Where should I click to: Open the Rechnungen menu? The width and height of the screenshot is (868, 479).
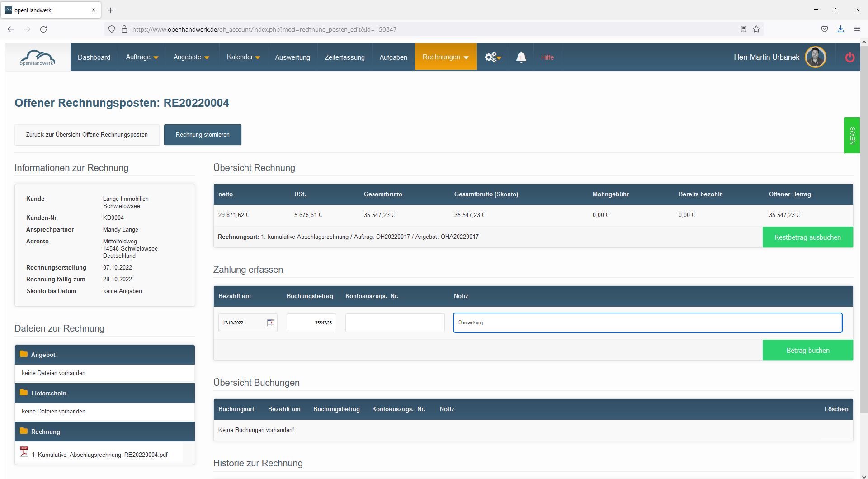tap(445, 57)
